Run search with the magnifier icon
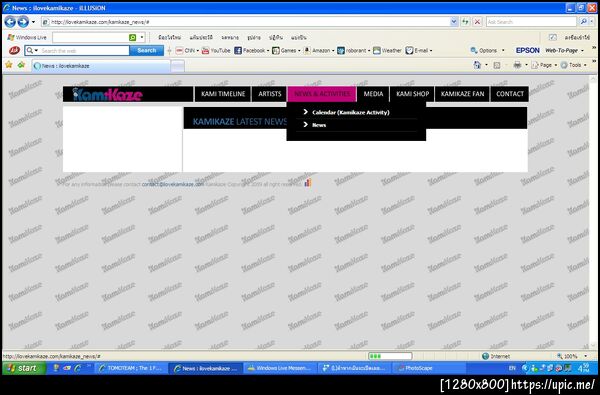Viewport: 600px width, 395px height. tap(583, 22)
